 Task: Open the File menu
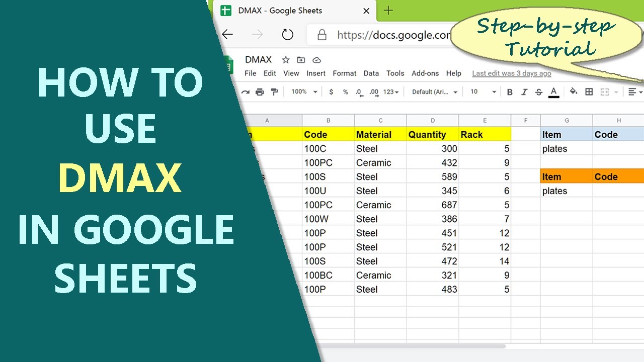(x=250, y=73)
